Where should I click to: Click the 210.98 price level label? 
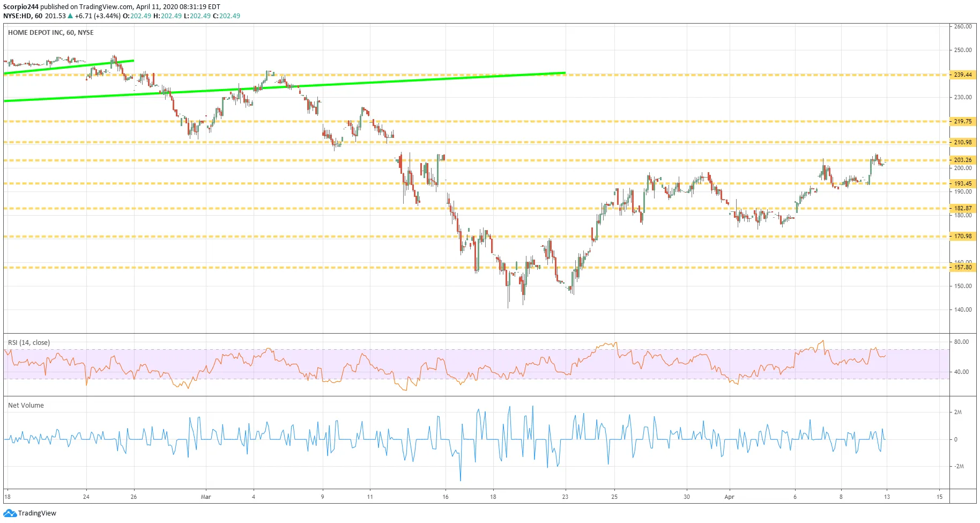pyautogui.click(x=963, y=142)
